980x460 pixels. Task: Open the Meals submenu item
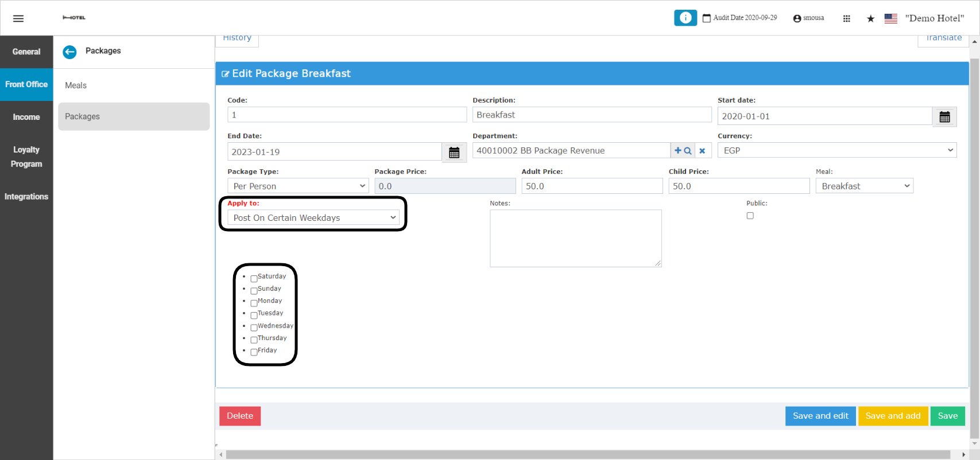click(134, 85)
